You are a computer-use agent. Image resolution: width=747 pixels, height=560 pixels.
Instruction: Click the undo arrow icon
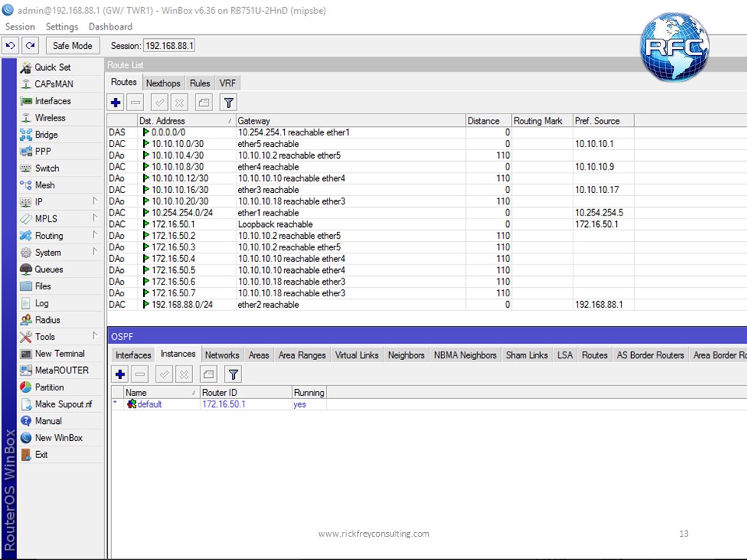point(10,46)
